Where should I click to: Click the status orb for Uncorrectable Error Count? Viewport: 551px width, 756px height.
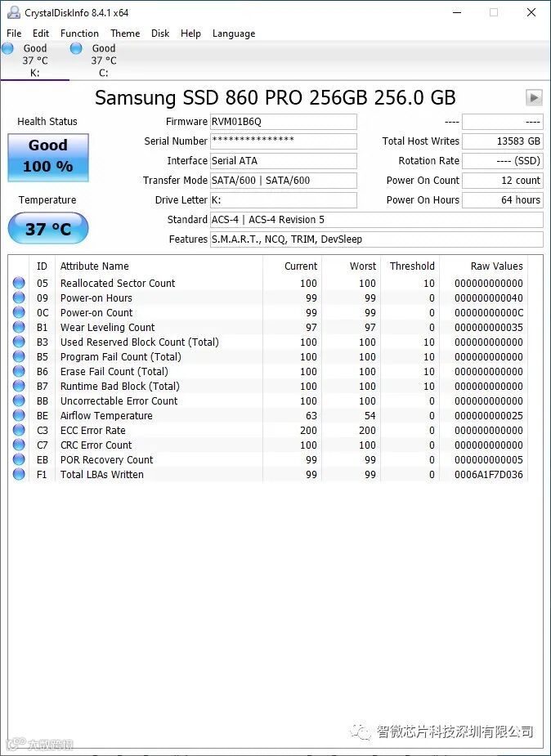tap(19, 400)
